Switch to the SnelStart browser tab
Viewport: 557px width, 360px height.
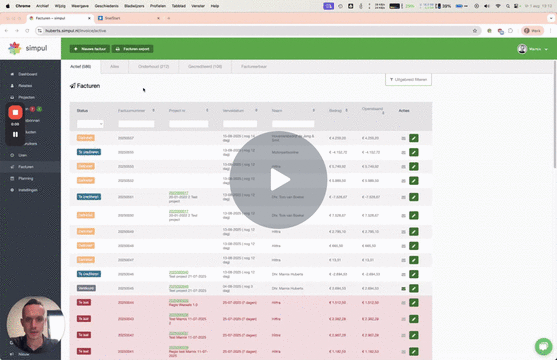tap(129, 18)
